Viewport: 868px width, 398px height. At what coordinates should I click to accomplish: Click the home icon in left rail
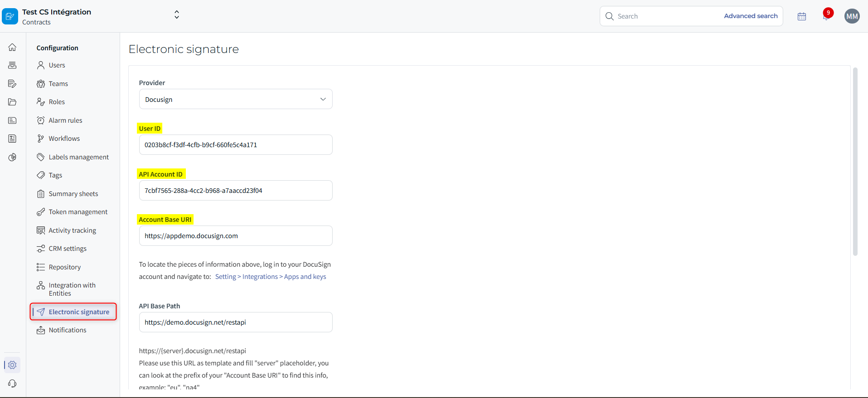pyautogui.click(x=12, y=47)
